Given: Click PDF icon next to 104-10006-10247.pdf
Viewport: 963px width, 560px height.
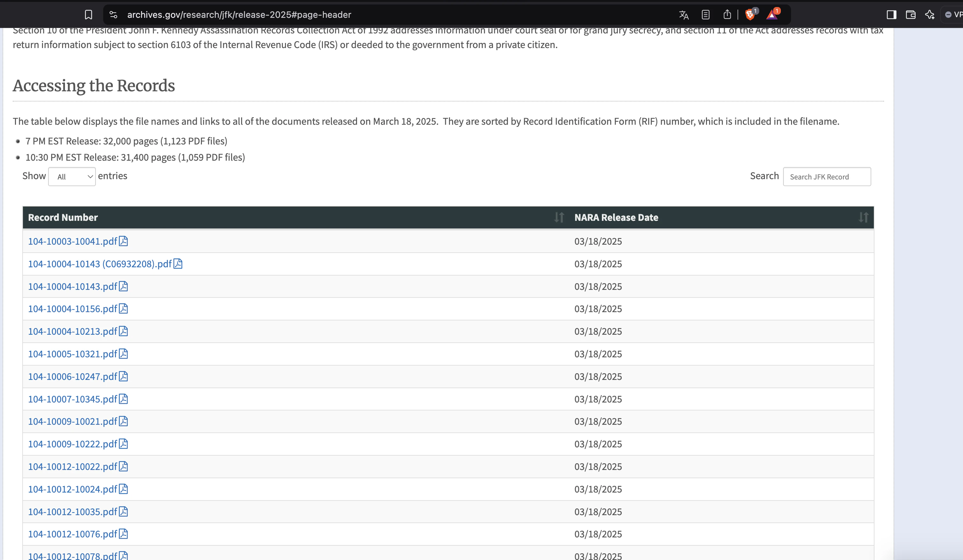Looking at the screenshot, I should click(123, 376).
